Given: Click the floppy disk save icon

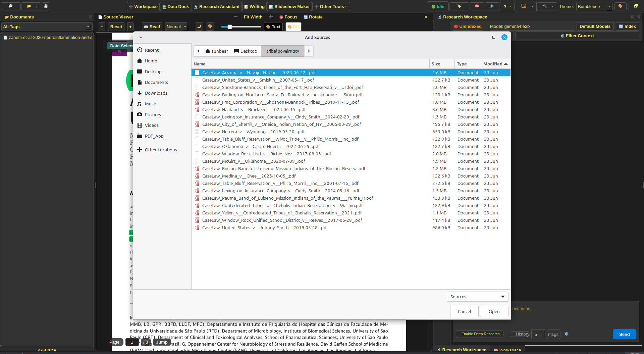Looking at the screenshot, I should pos(46,6).
